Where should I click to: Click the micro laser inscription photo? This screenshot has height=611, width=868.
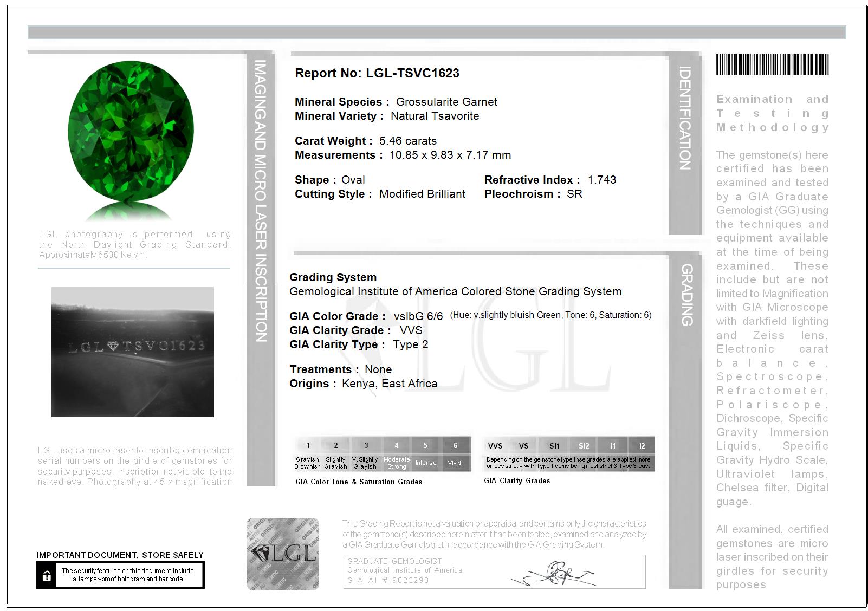point(133,352)
